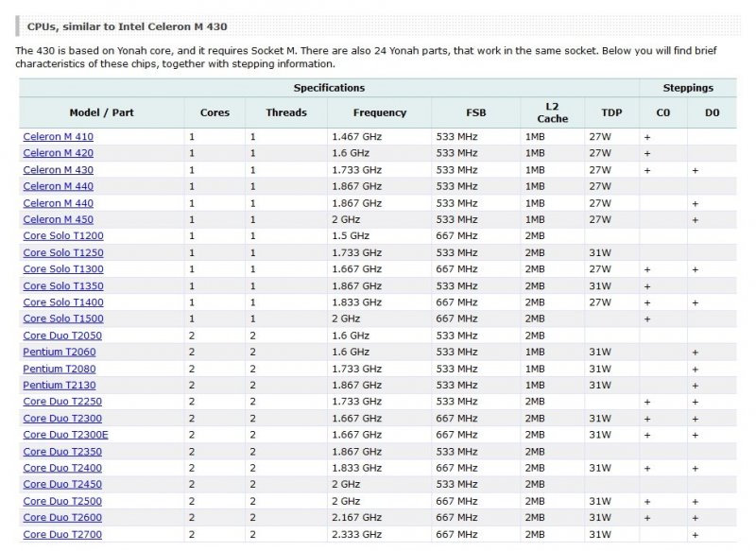Image resolution: width=756 pixels, height=551 pixels.
Task: Open Core Solo T1250 details
Action: 63,252
